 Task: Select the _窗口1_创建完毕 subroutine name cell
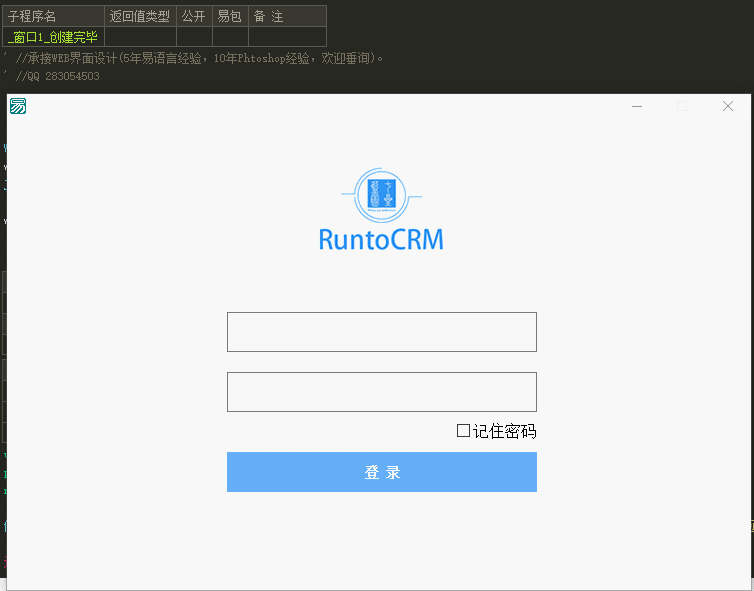point(53,37)
